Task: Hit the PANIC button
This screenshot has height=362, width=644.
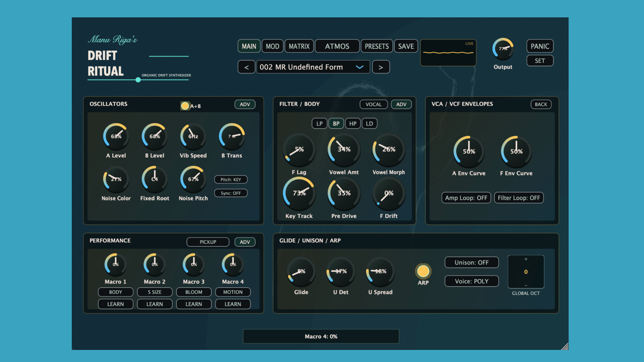Action: [540, 46]
